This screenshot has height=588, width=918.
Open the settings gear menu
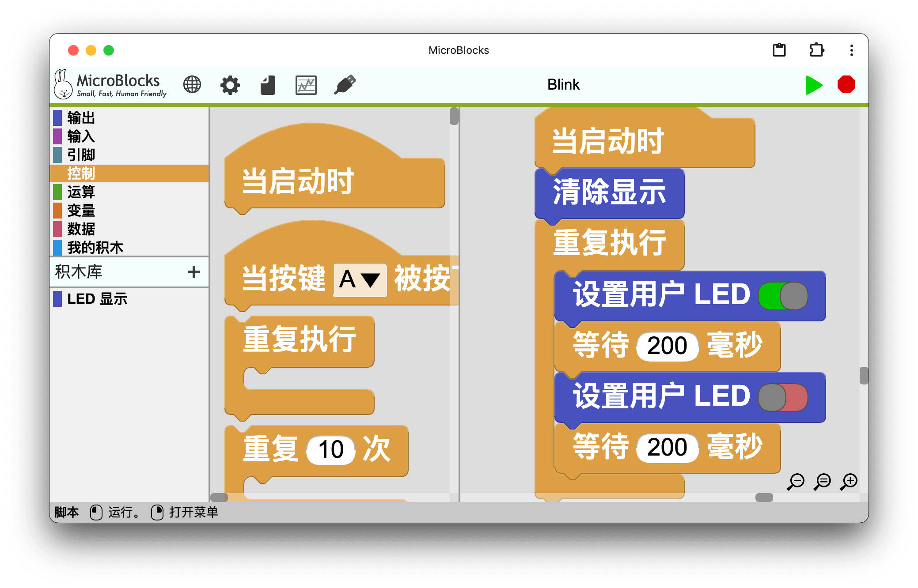(230, 85)
